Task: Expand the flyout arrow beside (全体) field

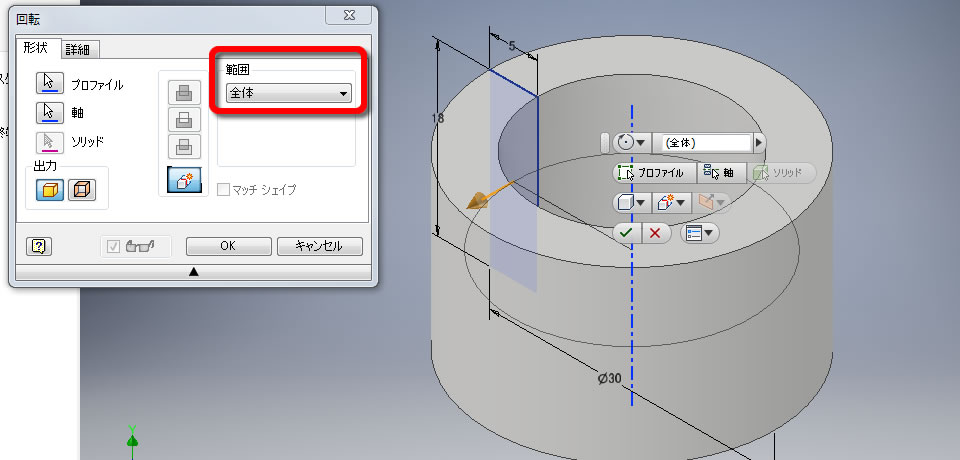Action: [x=759, y=143]
